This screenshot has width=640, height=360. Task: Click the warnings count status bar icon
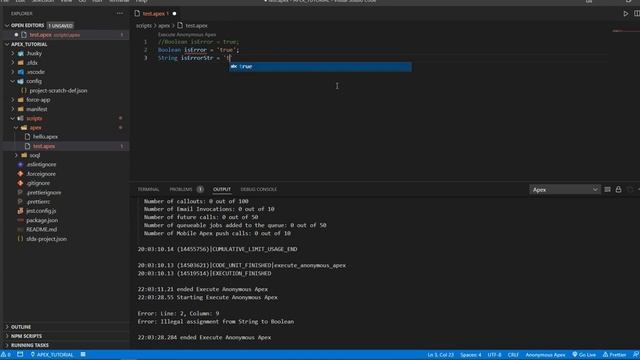(6, 355)
